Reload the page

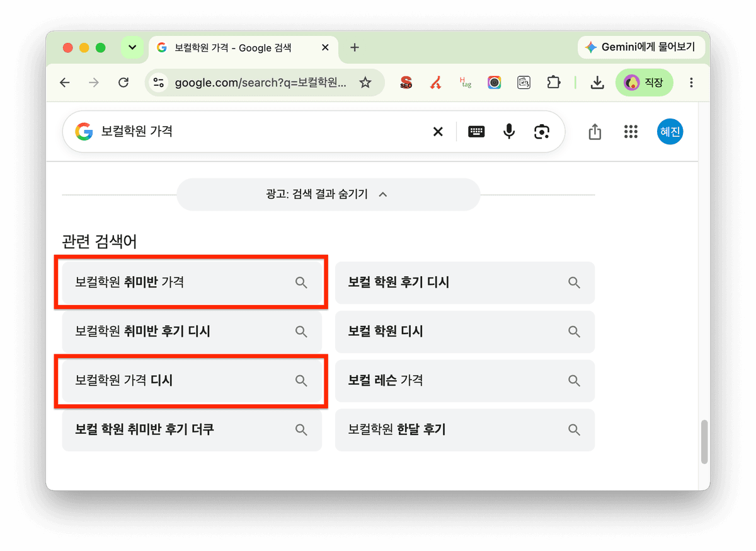(123, 83)
